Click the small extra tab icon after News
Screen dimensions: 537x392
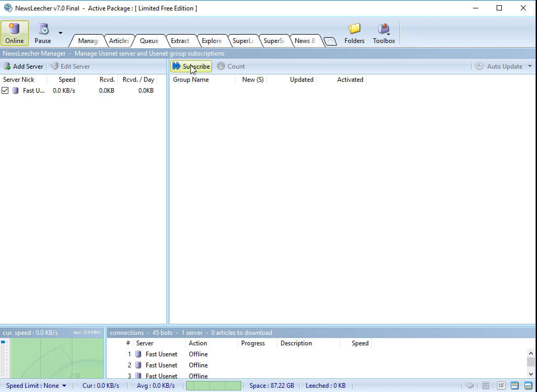[x=330, y=41]
